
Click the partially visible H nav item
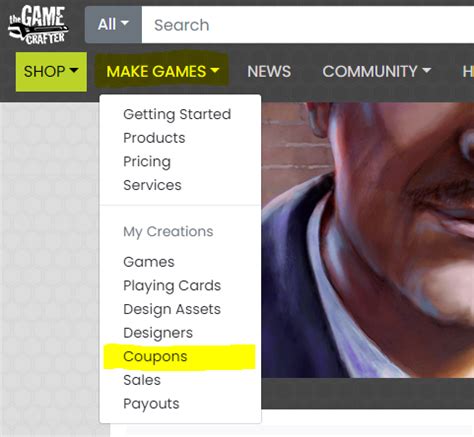point(468,72)
